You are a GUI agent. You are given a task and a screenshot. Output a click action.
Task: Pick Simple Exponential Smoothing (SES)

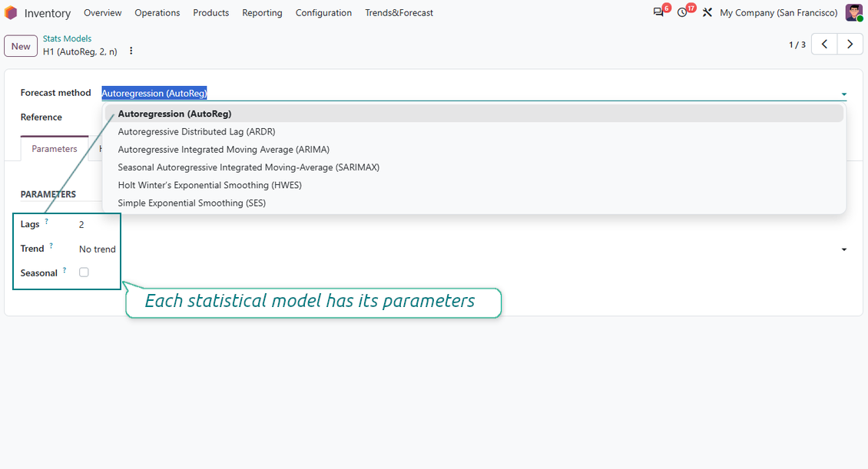coord(474,203)
